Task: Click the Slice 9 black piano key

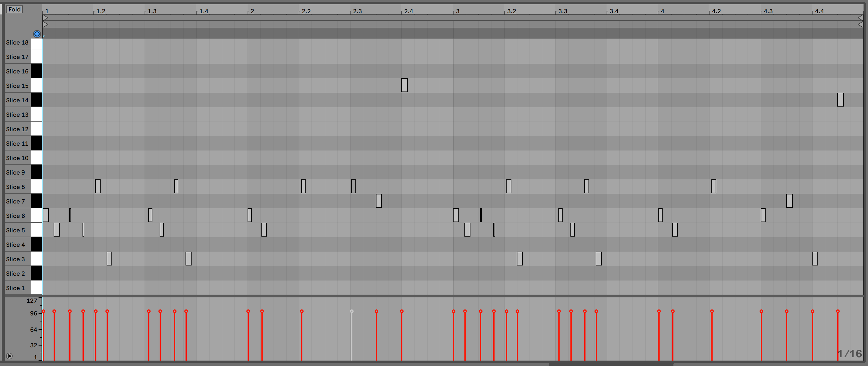Action: pyautogui.click(x=37, y=172)
